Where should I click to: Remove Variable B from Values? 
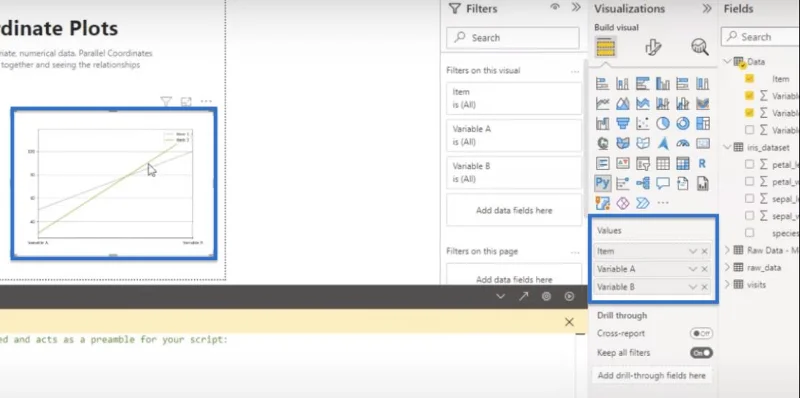(x=705, y=287)
